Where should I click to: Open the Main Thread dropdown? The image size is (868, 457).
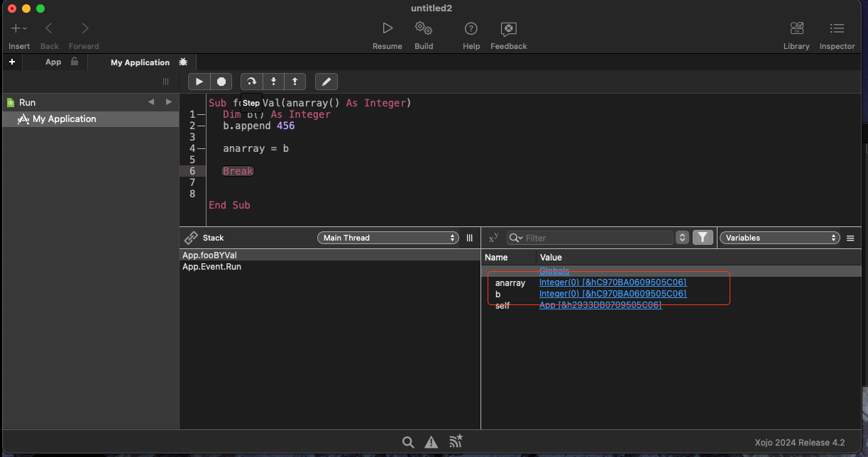point(388,238)
